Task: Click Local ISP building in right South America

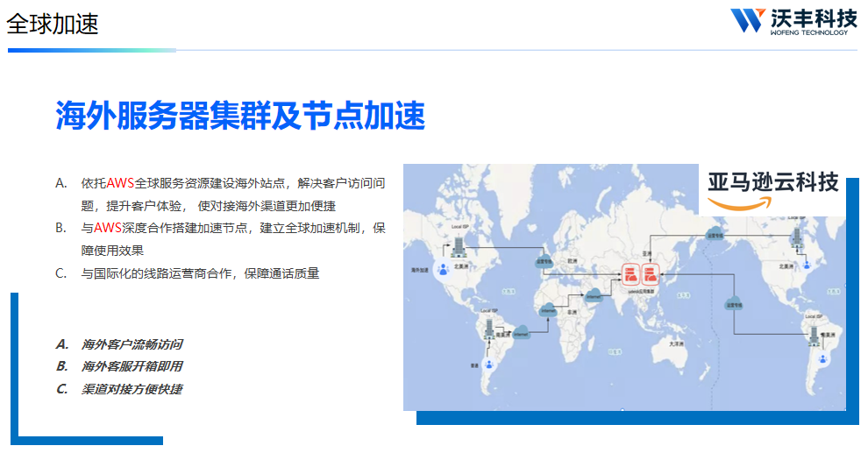Action: pyautogui.click(x=814, y=335)
